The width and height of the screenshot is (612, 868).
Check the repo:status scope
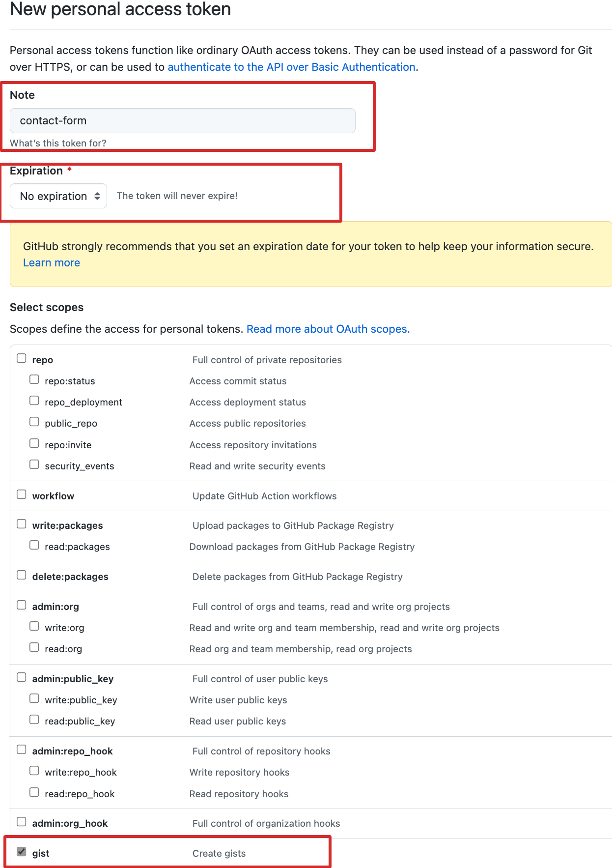[x=34, y=379]
